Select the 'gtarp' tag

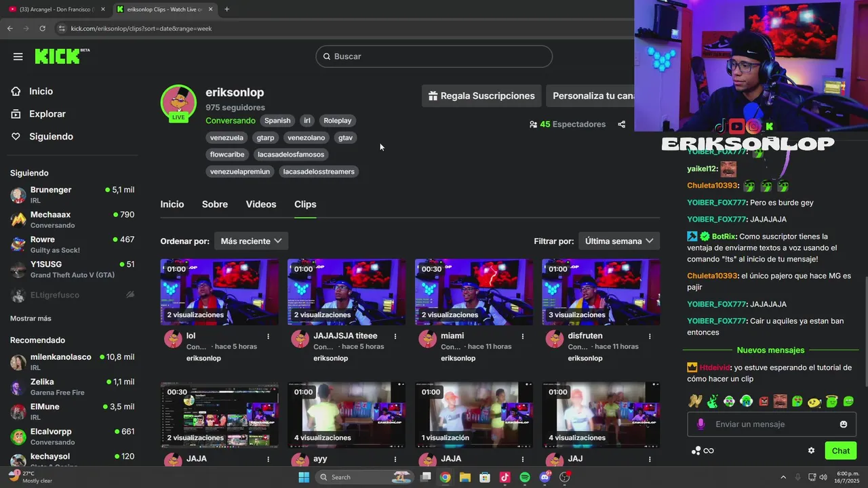(x=265, y=138)
